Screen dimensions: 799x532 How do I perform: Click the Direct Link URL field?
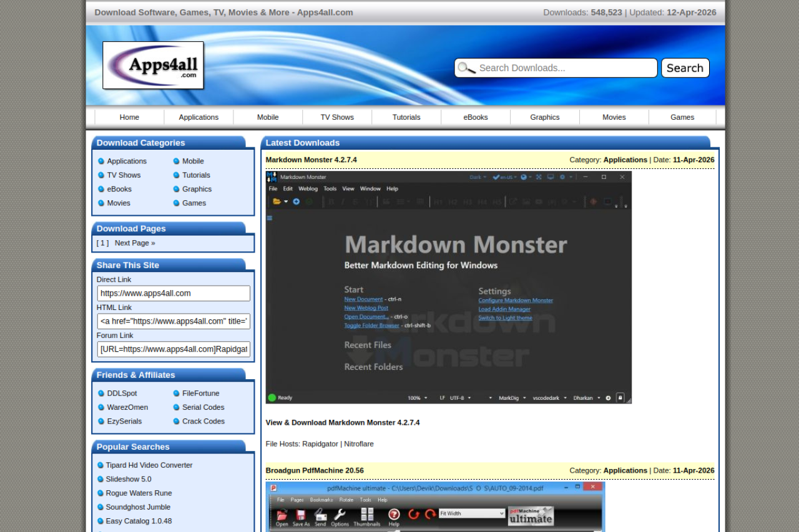pos(174,294)
